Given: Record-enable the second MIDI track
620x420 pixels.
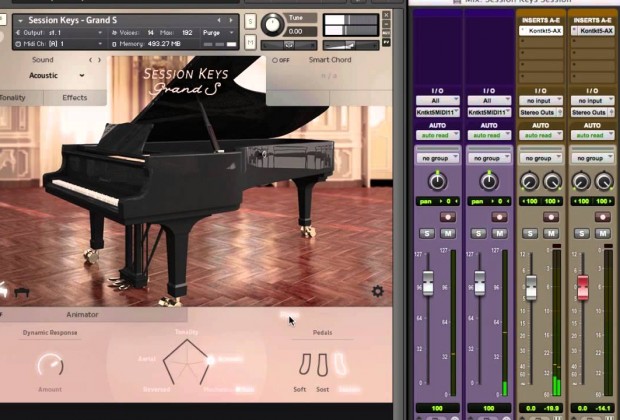Looking at the screenshot, I should 499,217.
